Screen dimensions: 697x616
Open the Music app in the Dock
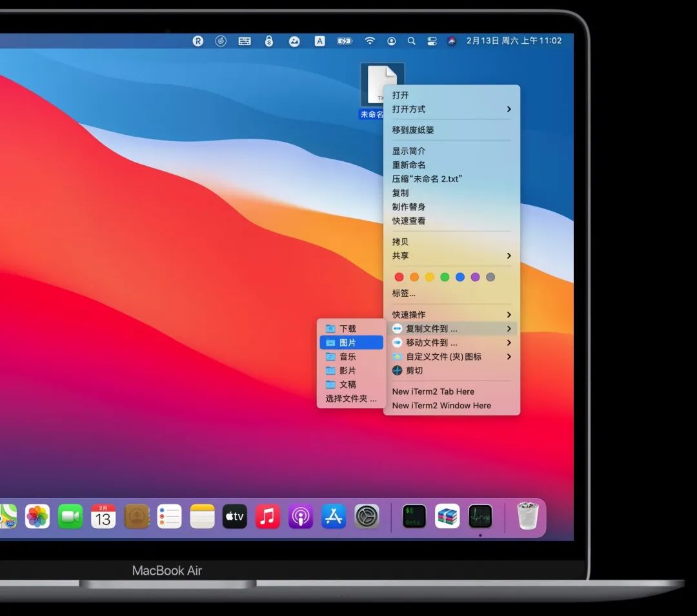(268, 517)
